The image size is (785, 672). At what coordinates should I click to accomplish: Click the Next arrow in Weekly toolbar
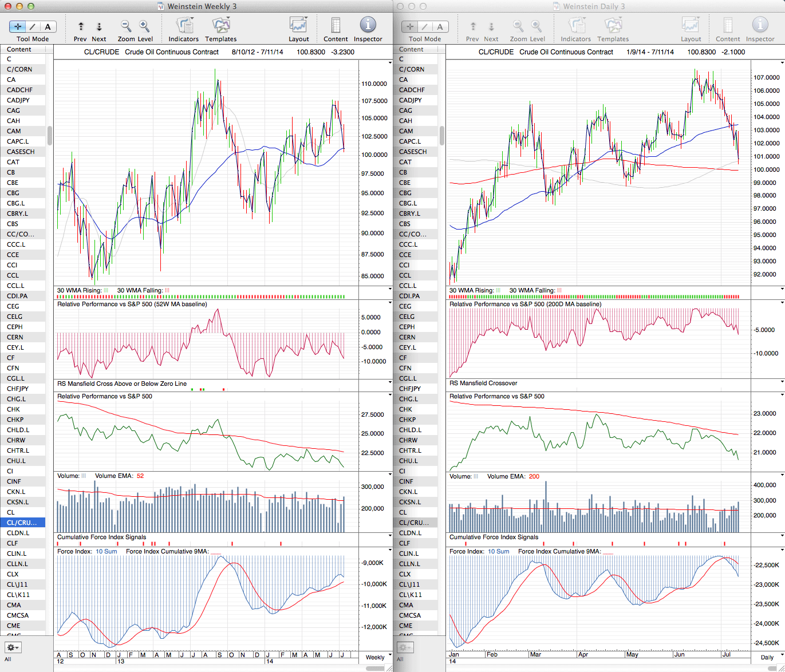click(x=99, y=26)
